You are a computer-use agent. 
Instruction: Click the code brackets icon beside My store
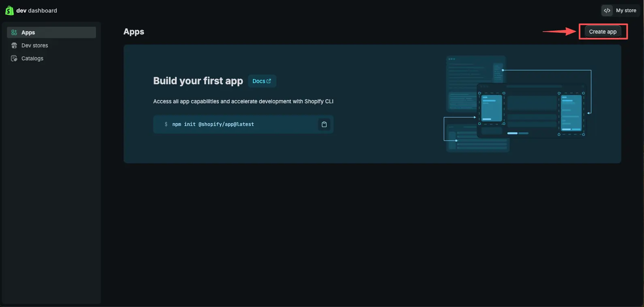coord(607,11)
